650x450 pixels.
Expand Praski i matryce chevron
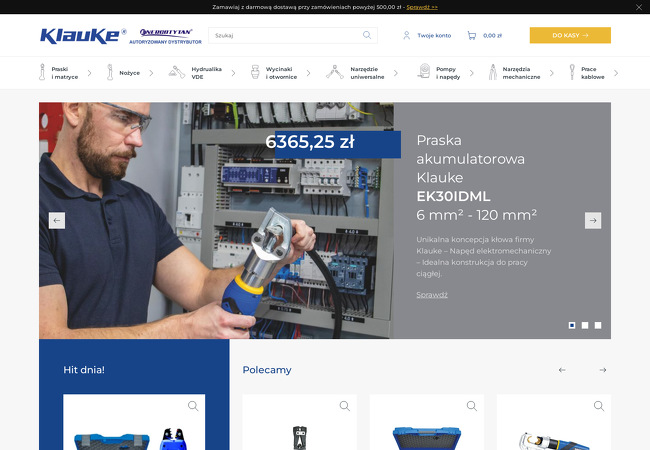[90, 73]
